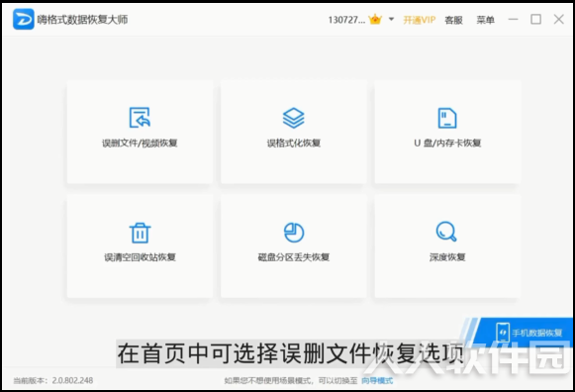
Task: Click the VIP crown icon
Action: click(375, 19)
